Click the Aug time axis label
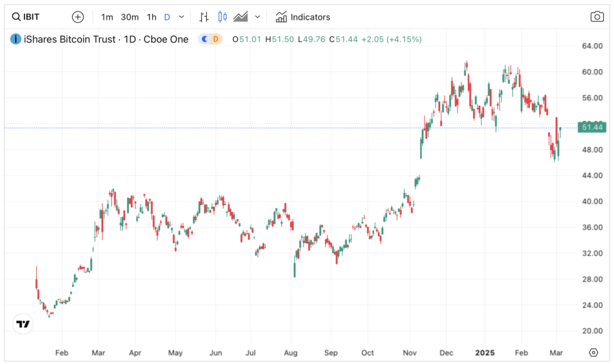 (x=291, y=353)
